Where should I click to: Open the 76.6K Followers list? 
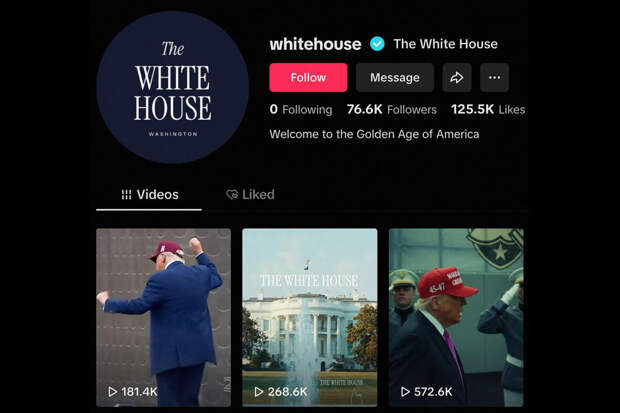(x=391, y=110)
